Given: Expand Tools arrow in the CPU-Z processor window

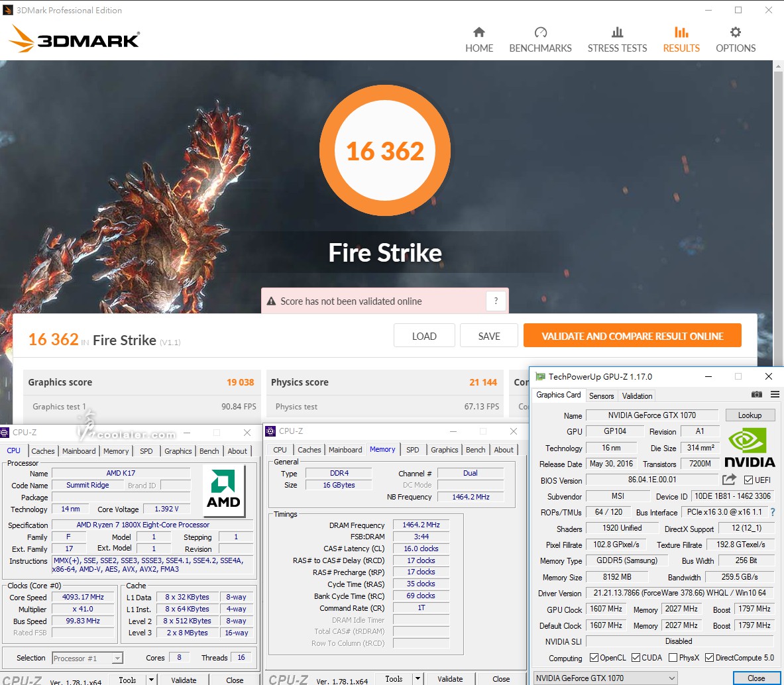Looking at the screenshot, I should (152, 680).
